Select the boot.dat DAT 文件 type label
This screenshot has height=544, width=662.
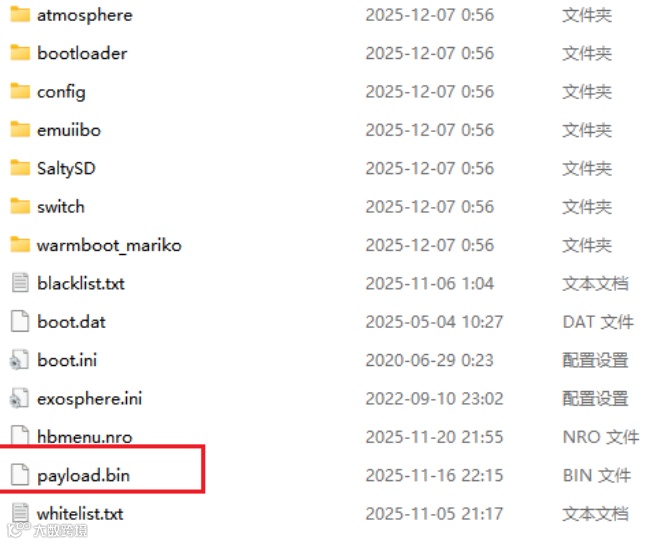[x=598, y=322]
